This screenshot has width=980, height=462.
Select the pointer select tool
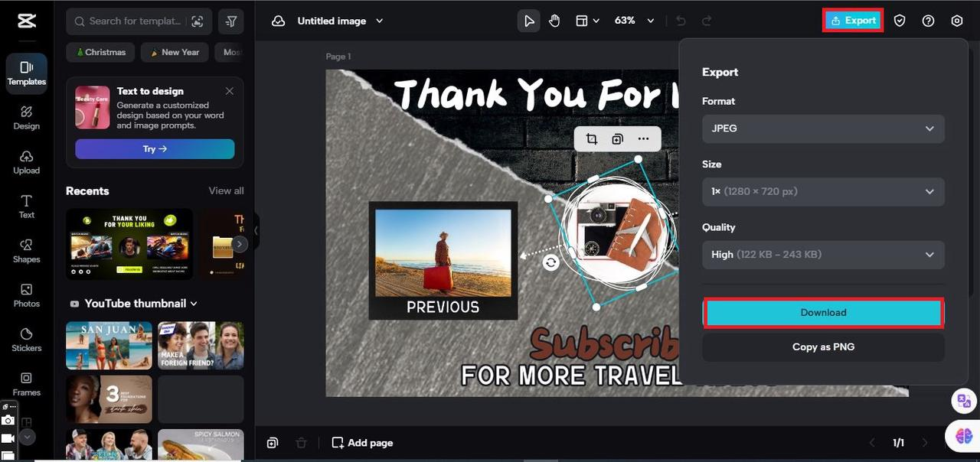click(x=528, y=21)
